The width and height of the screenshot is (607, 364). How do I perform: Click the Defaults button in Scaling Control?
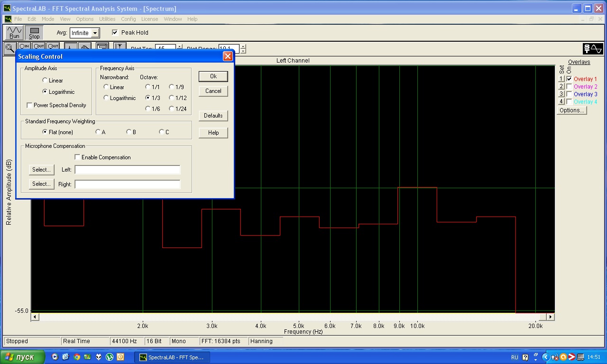pos(213,116)
